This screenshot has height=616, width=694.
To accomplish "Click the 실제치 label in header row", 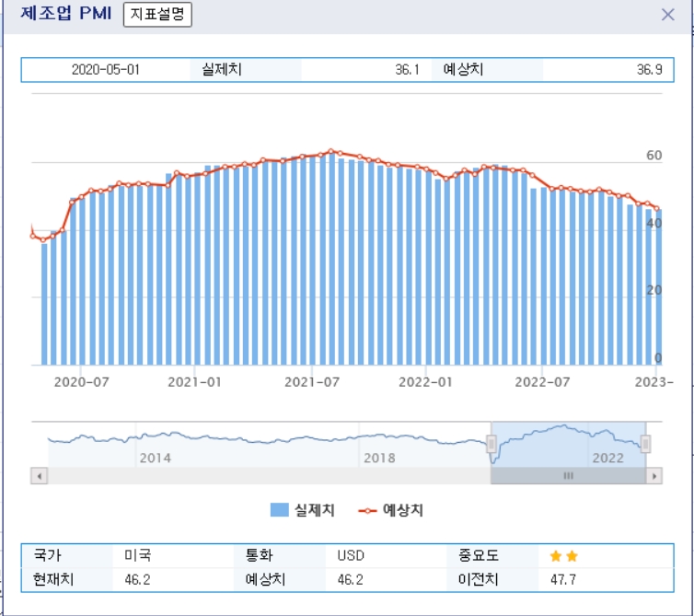I will point(222,70).
